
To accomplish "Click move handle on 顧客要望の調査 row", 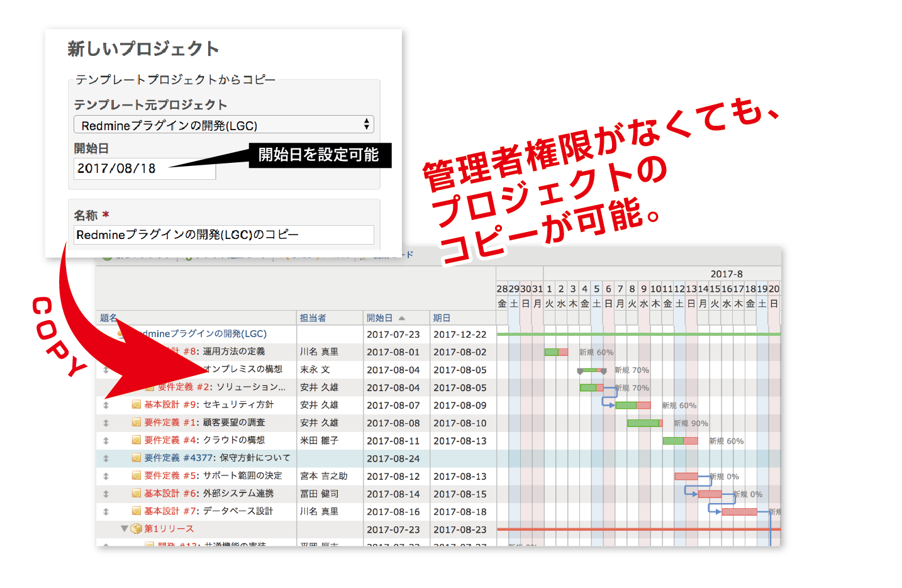I will pyautogui.click(x=106, y=423).
